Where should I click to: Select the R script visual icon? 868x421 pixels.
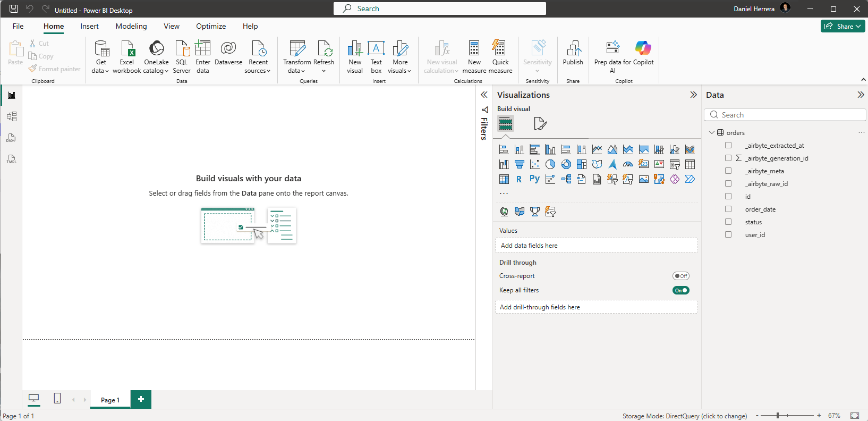pos(520,179)
